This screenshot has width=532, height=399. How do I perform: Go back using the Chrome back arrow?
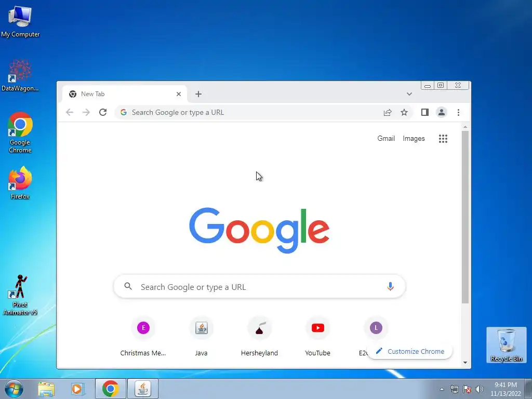[x=70, y=112]
